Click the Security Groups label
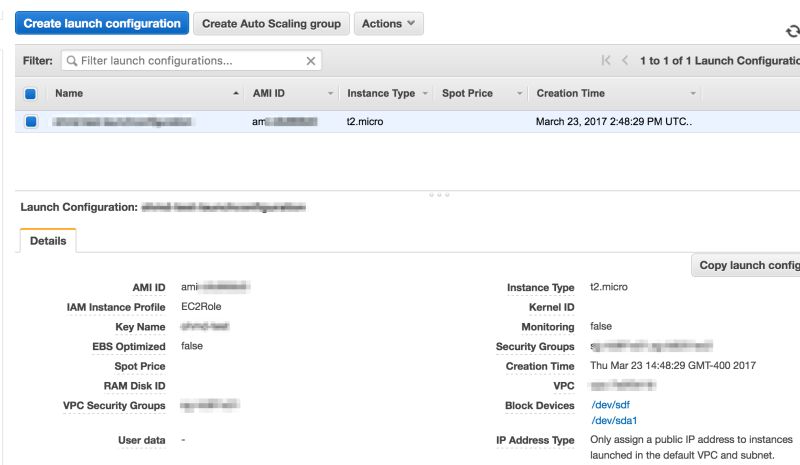 point(535,347)
